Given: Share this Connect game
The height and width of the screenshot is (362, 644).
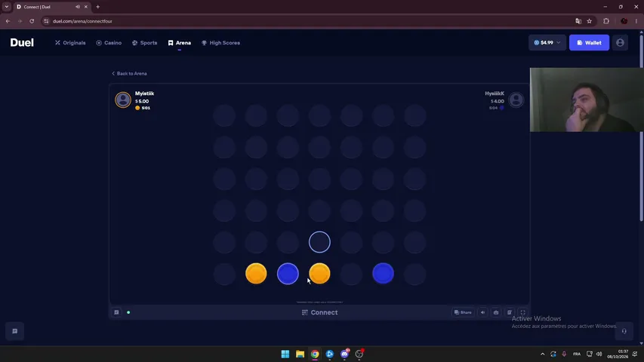Looking at the screenshot, I should [463, 312].
